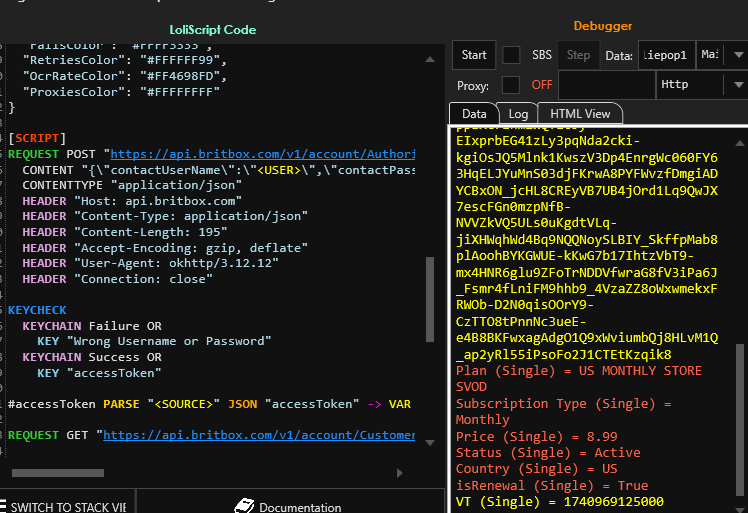
Task: Switch to the HTML View tab
Action: point(580,114)
